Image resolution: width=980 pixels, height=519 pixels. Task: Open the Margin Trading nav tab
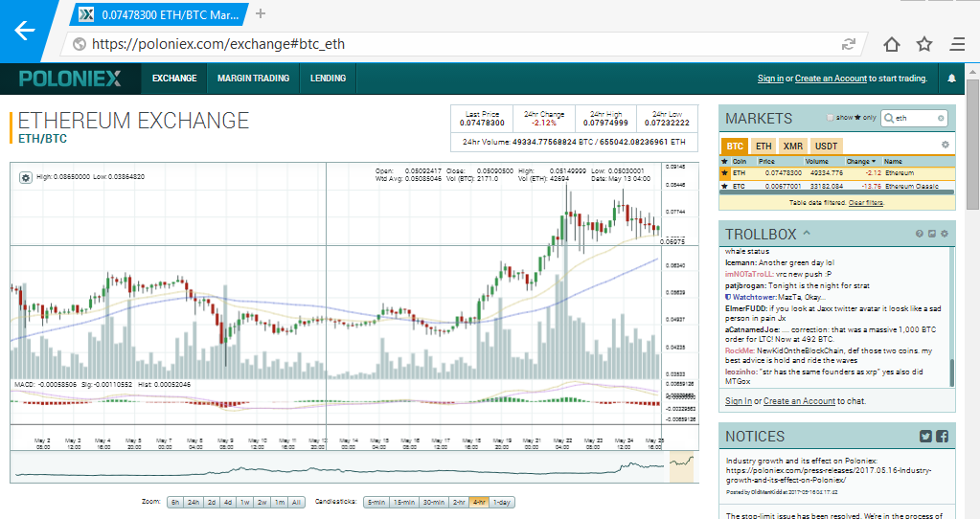tap(253, 79)
